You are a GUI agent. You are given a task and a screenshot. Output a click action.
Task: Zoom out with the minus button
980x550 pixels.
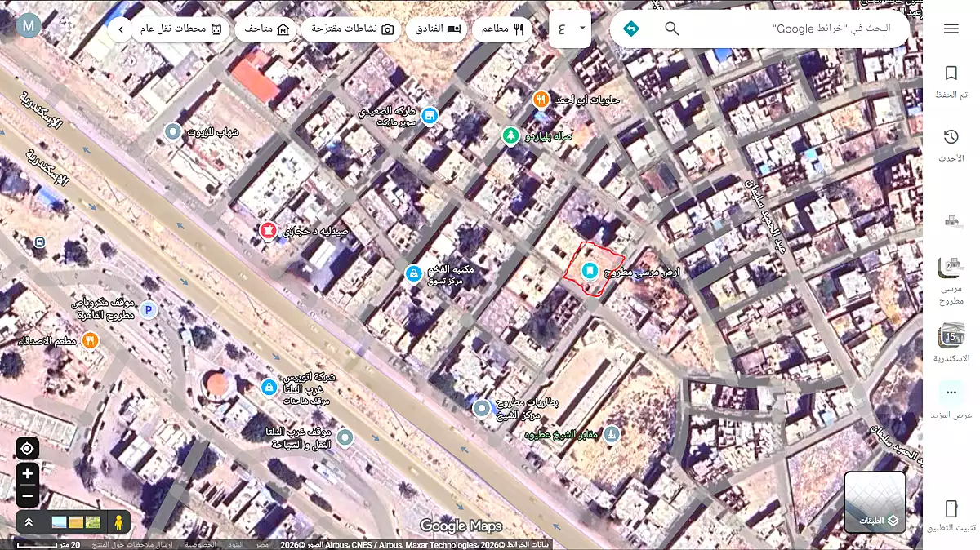pyautogui.click(x=27, y=495)
